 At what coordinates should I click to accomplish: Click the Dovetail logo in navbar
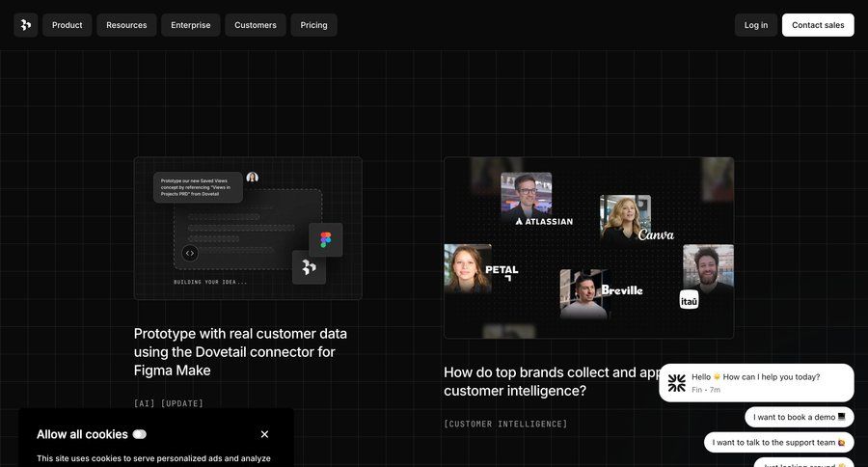coord(26,25)
